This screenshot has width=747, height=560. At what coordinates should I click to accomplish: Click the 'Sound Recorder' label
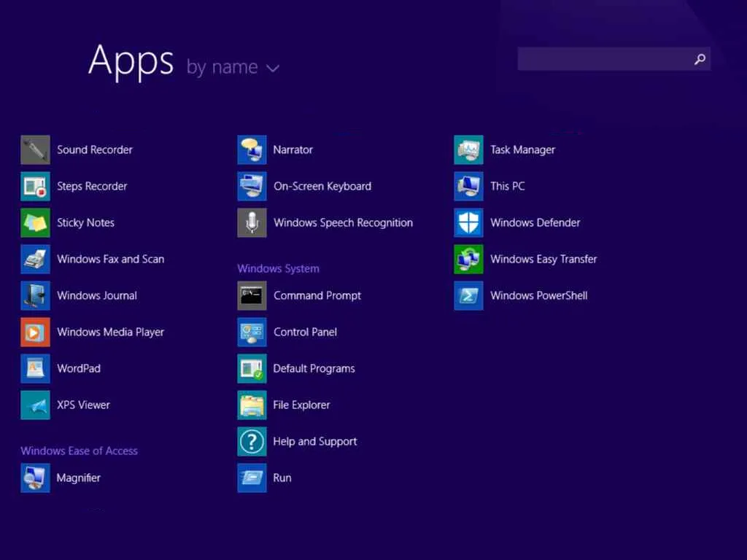(x=95, y=149)
